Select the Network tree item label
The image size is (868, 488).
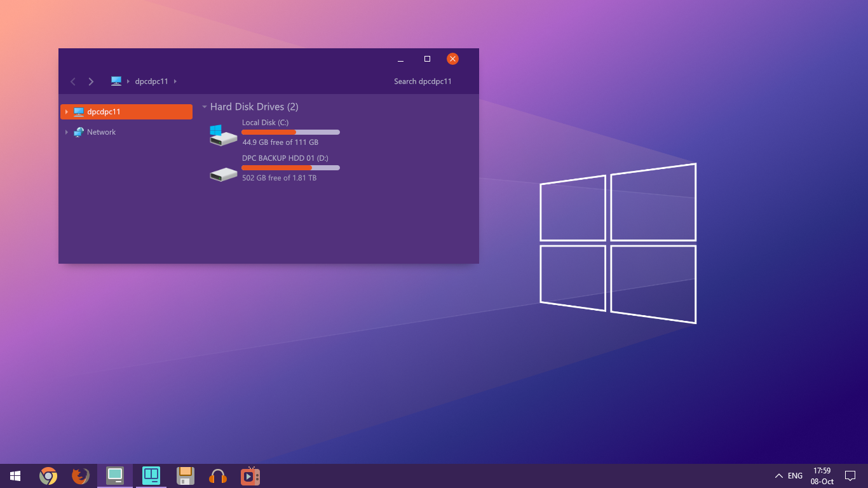(101, 132)
